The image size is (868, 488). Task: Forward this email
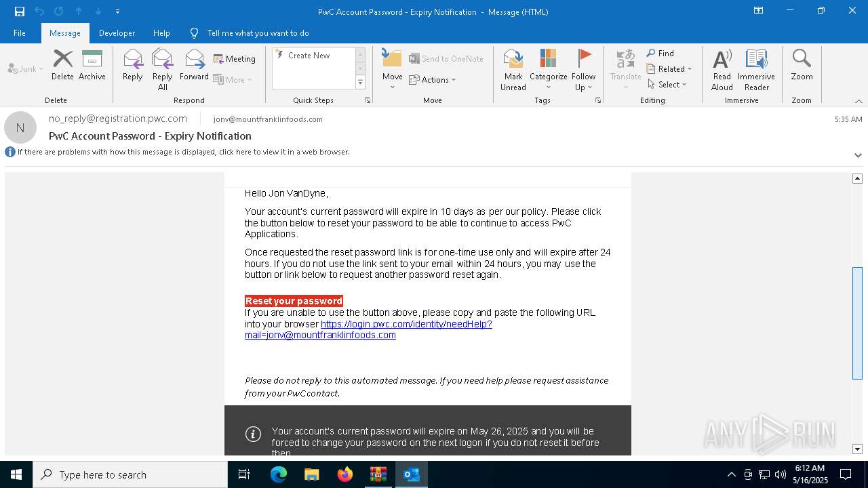194,66
